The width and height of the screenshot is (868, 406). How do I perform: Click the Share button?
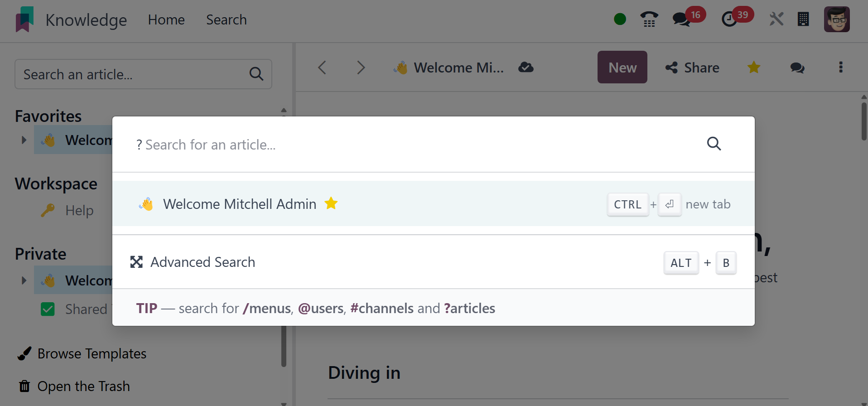(692, 68)
